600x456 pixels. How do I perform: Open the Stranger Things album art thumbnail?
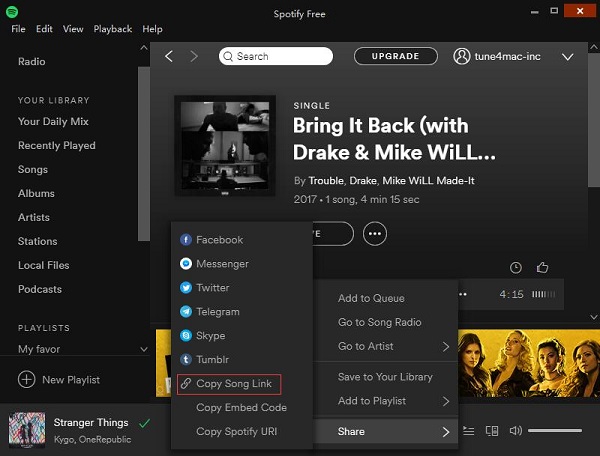pyautogui.click(x=27, y=430)
